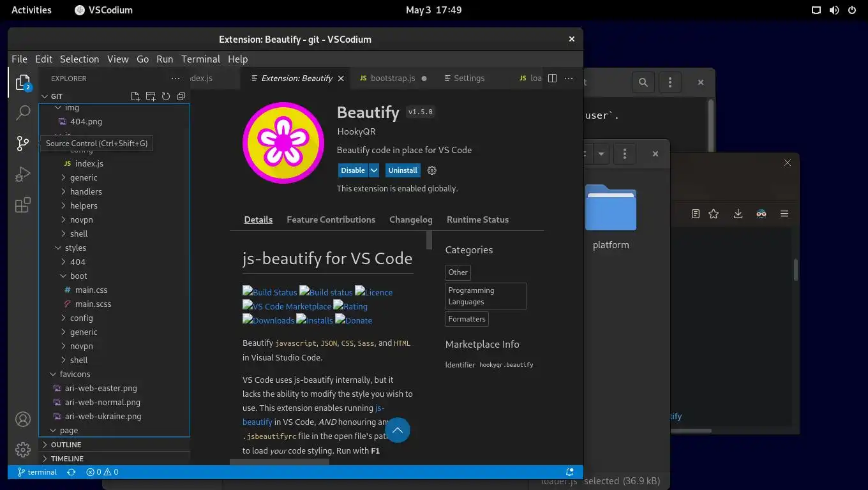Open the Search view in activity bar
This screenshot has width=868, height=490.
click(23, 113)
